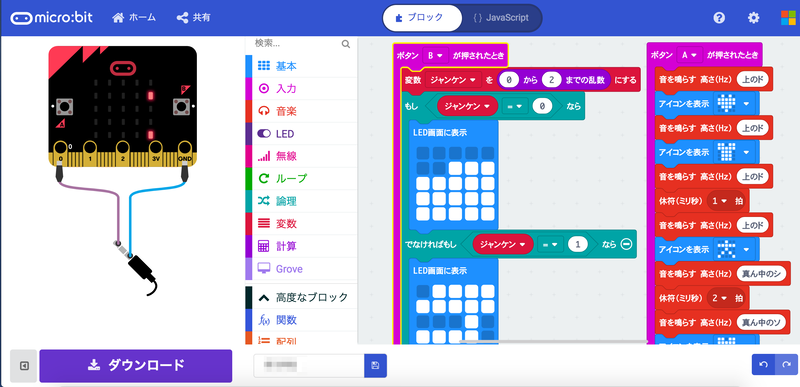Open the Grove block category
Screen dimensions: 800x387
point(301,269)
